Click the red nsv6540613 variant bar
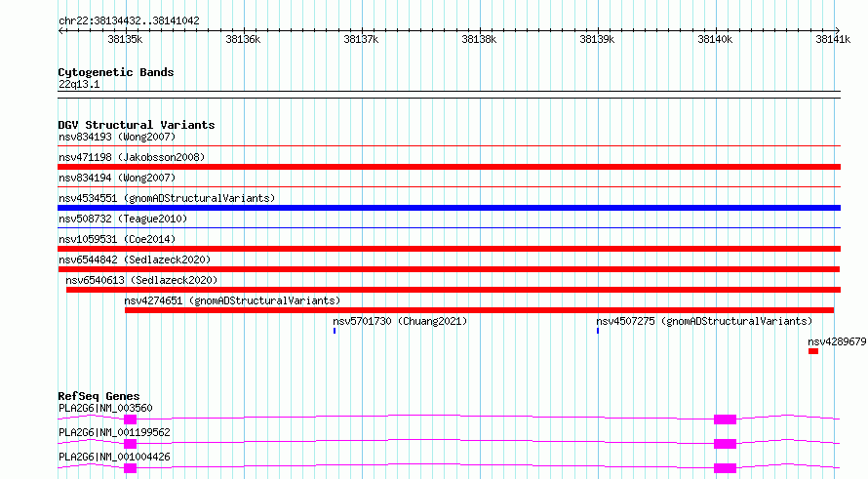Viewport: 868px width, 479px height. [x=454, y=290]
